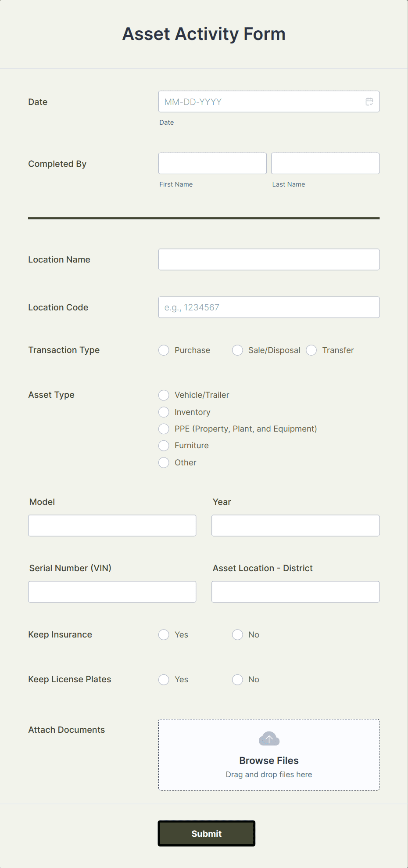This screenshot has height=868, width=408.
Task: Click the Asset Location - District field
Action: pos(295,592)
